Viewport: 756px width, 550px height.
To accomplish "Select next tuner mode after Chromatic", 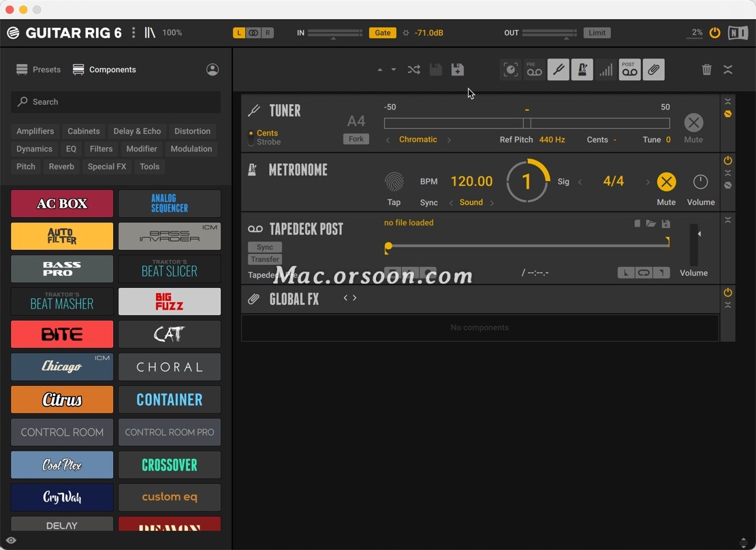I will pyautogui.click(x=449, y=140).
